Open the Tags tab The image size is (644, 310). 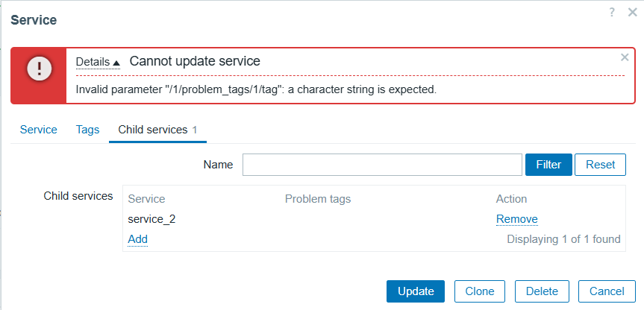87,130
